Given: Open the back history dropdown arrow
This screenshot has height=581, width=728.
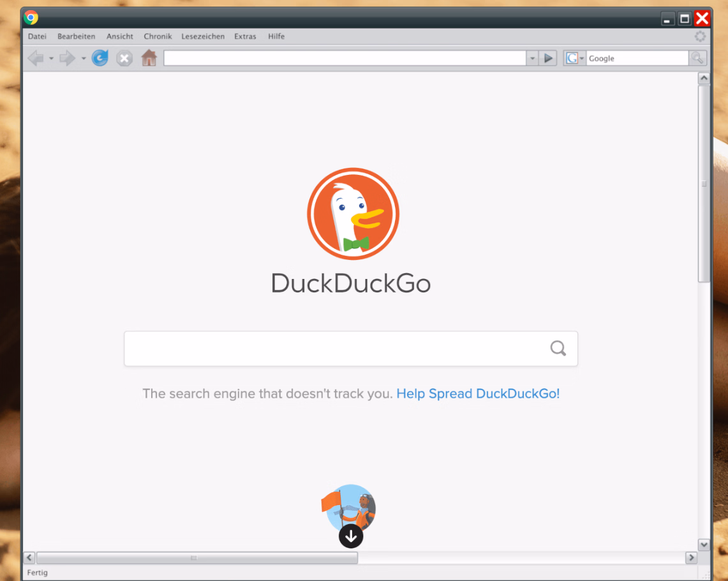Looking at the screenshot, I should (51, 59).
